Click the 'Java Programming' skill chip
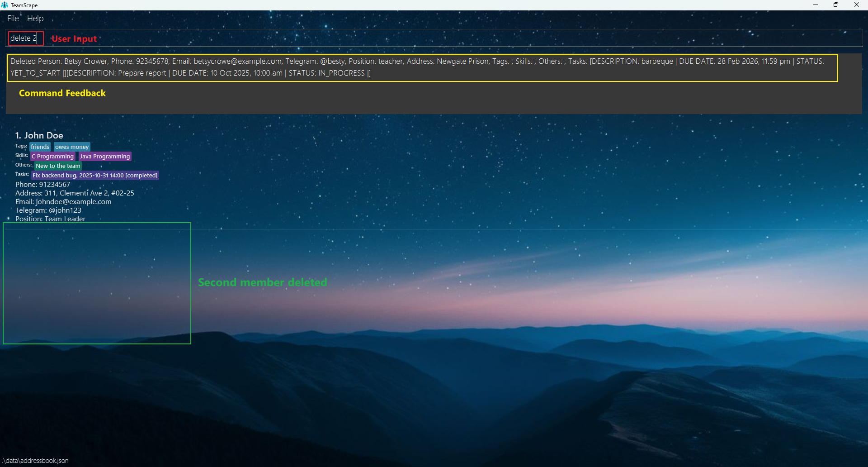Viewport: 868px width, 467px height. point(105,157)
